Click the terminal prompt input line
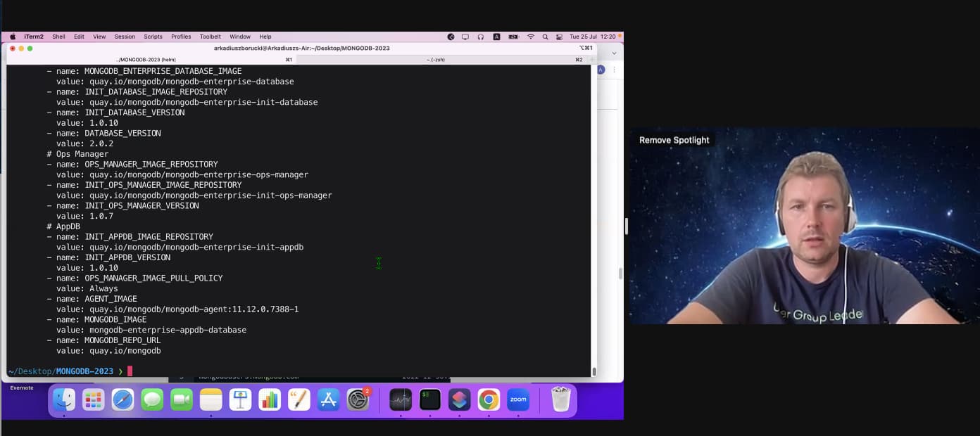Screen dimensions: 980x436 coord(299,371)
